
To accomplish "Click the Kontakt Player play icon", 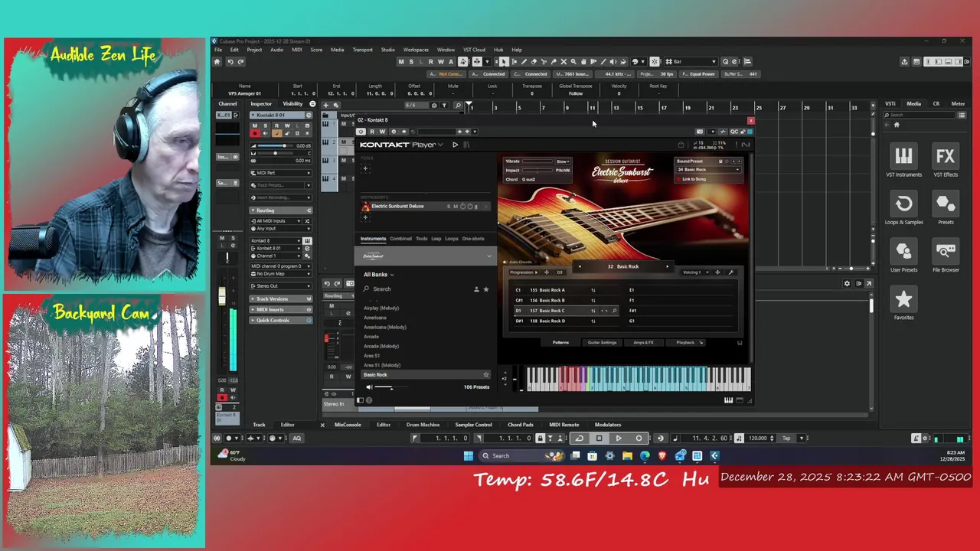I will coord(455,145).
